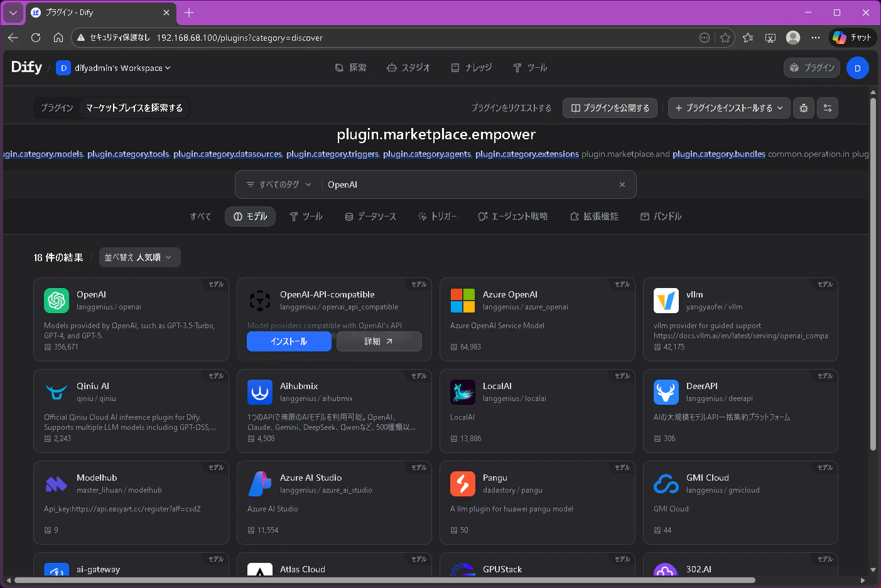881x588 pixels.
Task: Clear the OpenAI search text
Action: 622,184
